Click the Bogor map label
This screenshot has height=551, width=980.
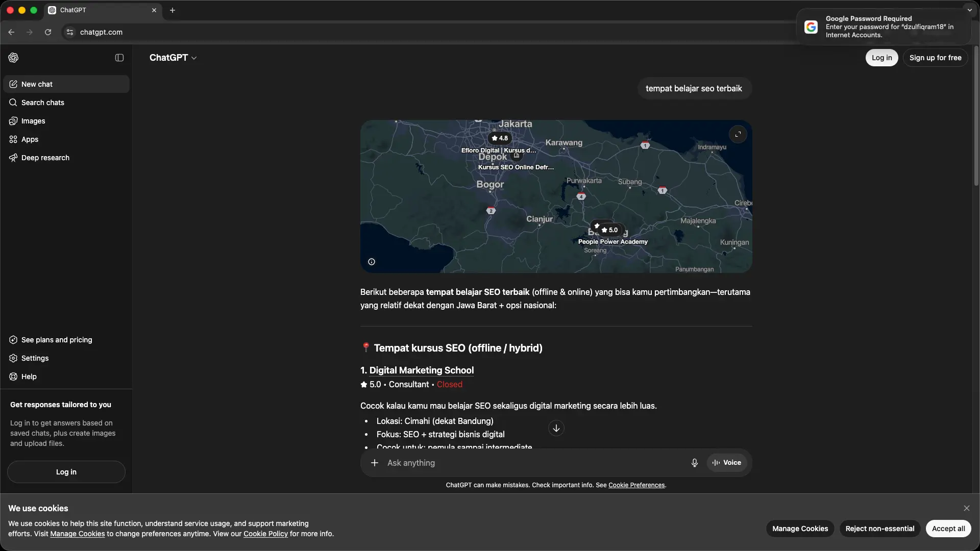pos(490,184)
